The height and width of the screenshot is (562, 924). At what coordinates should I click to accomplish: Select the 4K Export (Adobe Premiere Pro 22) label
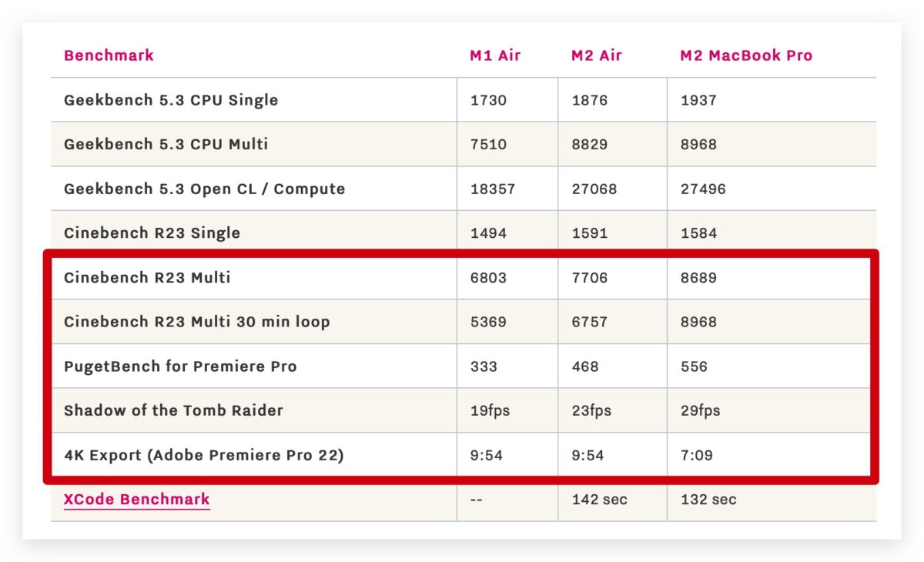203,455
